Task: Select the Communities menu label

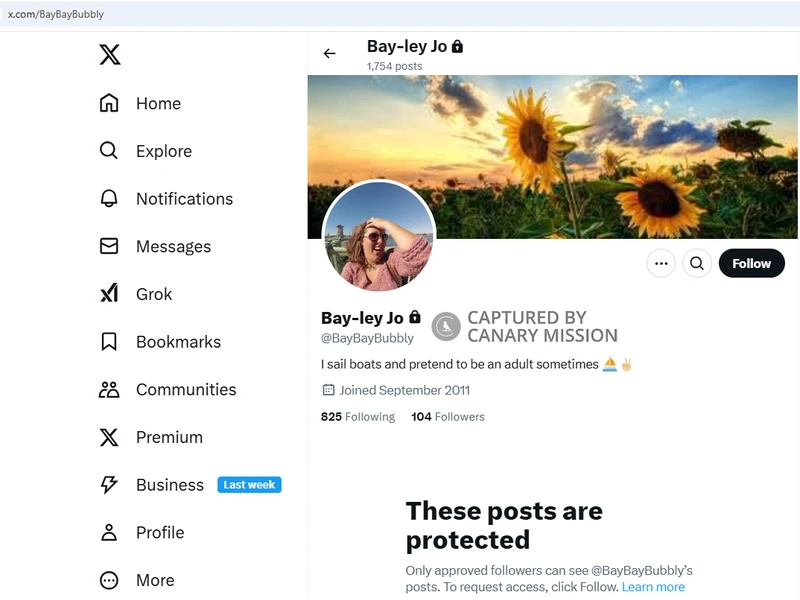Action: click(186, 389)
